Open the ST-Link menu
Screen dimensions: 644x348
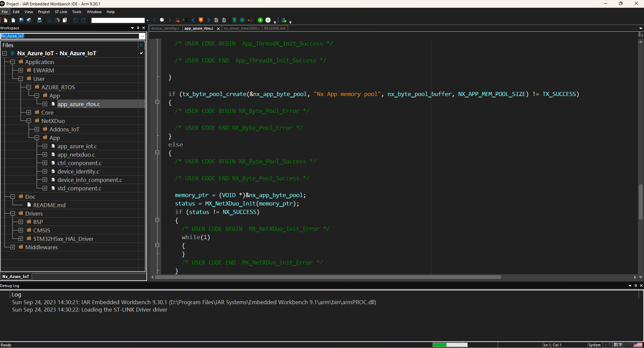(x=61, y=12)
